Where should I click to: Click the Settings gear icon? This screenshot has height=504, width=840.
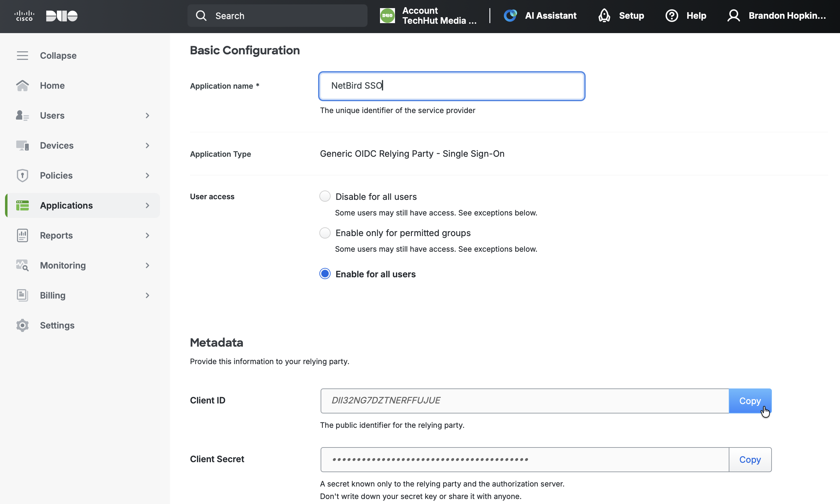pos(22,325)
